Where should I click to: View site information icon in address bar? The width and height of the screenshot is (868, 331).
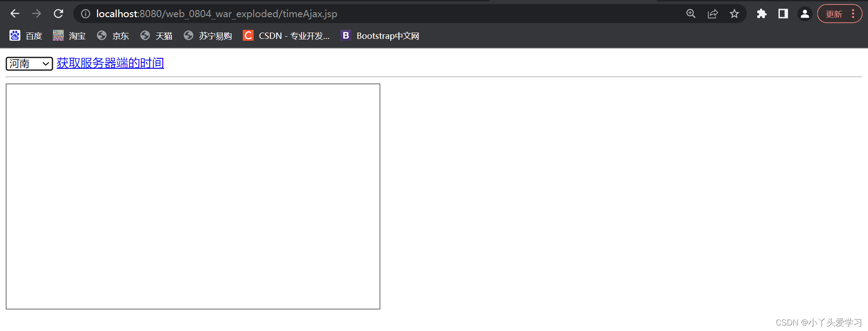(x=85, y=14)
